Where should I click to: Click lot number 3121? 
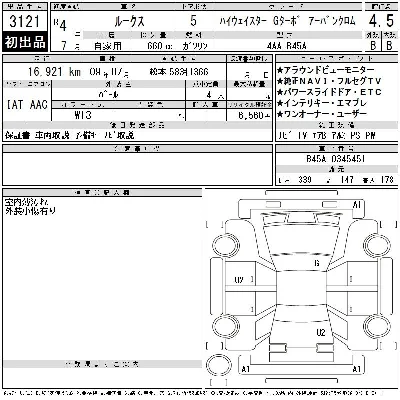pyautogui.click(x=24, y=22)
